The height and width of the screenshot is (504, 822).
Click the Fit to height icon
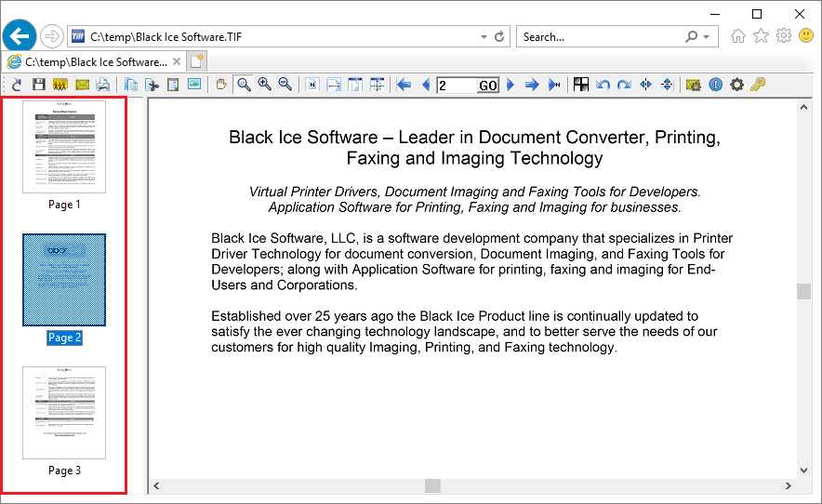point(355,85)
